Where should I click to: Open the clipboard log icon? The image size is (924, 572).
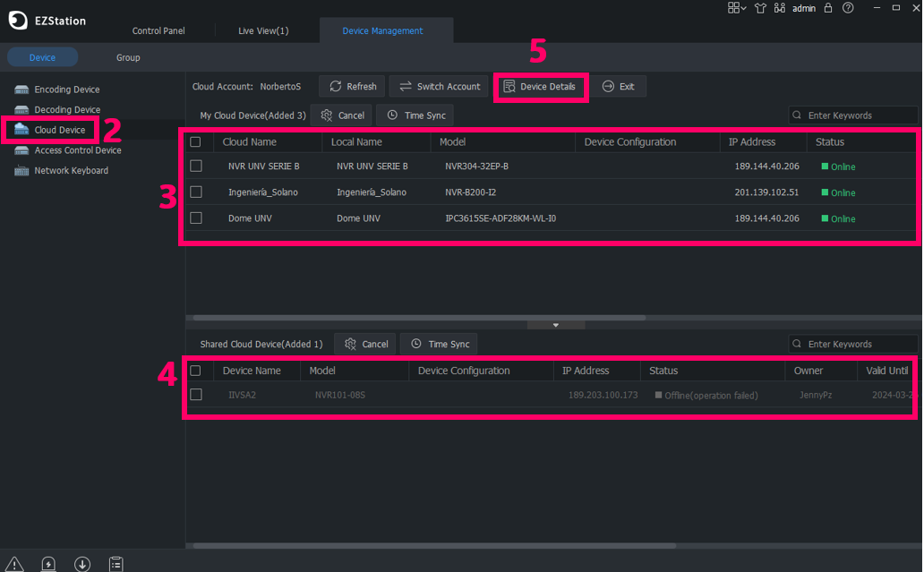(x=116, y=564)
